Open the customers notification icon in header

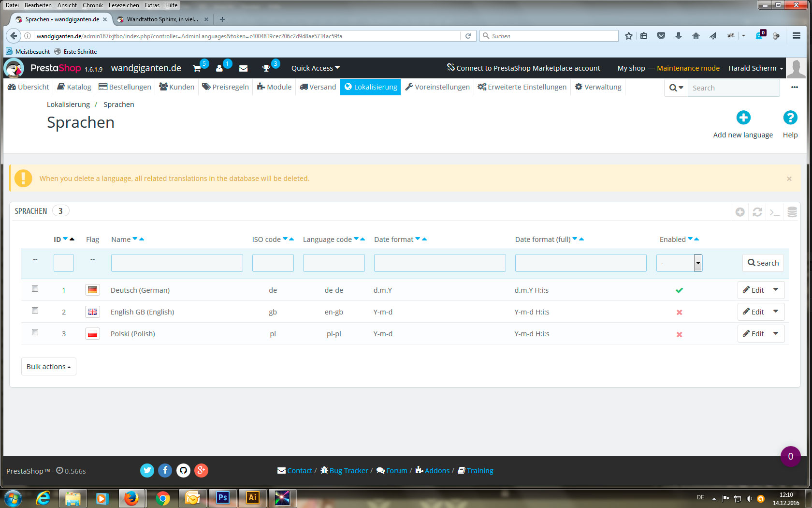(x=219, y=68)
